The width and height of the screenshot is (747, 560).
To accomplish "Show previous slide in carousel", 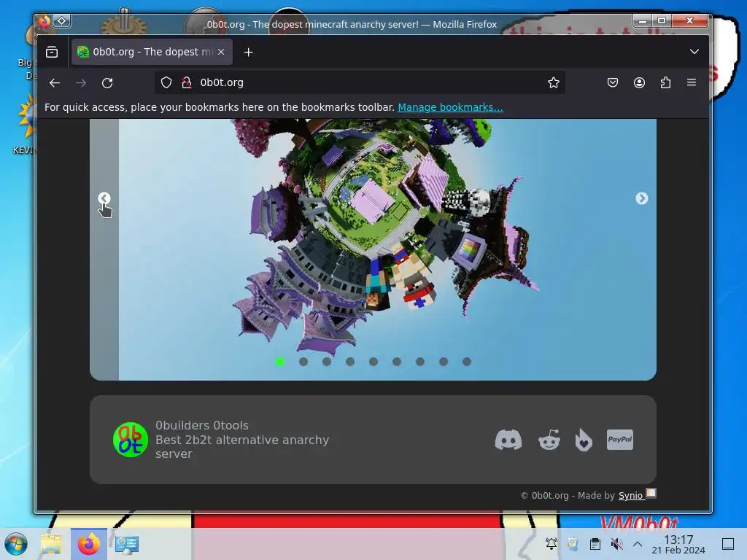I will (104, 198).
